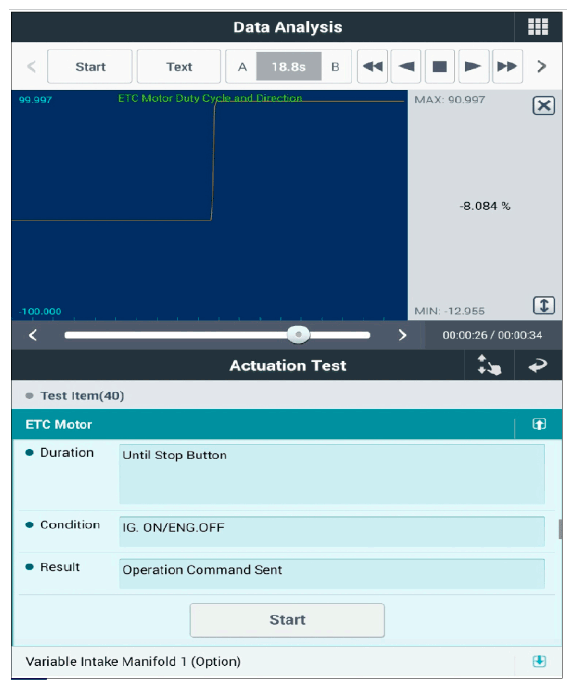Viewport: 576px width, 689px height.
Task: Select cursor A marker
Action: (x=242, y=67)
